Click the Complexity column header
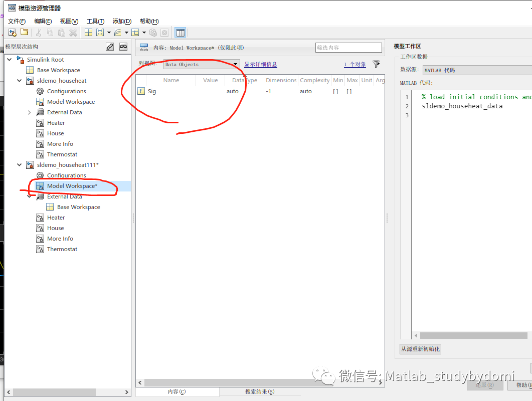The height and width of the screenshot is (401, 532). [x=314, y=80]
